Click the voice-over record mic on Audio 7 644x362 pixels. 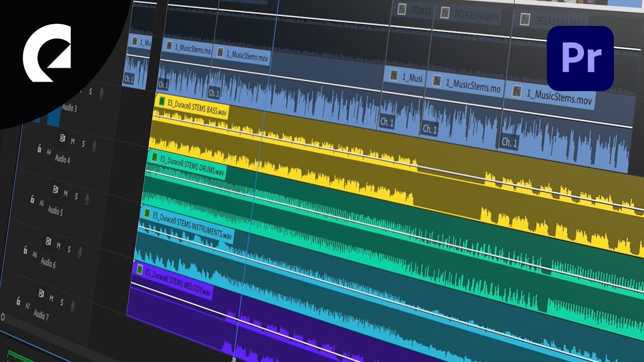point(73,305)
